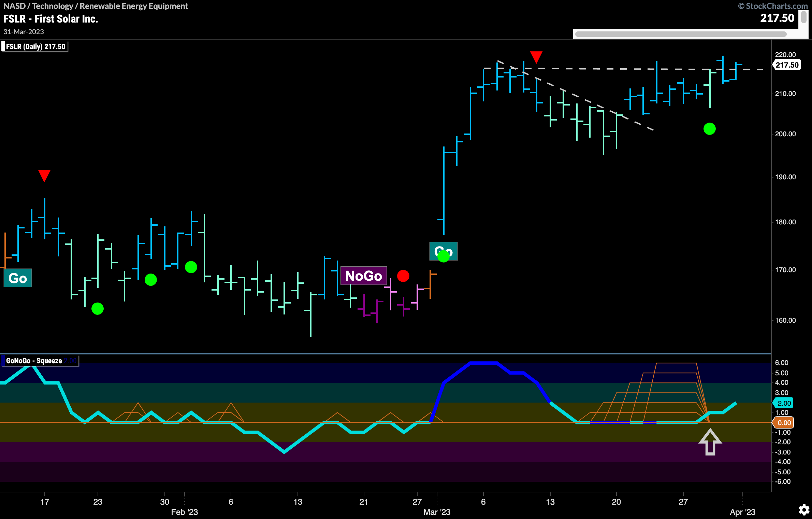Click the First Solar Inc. chart title

(50, 19)
